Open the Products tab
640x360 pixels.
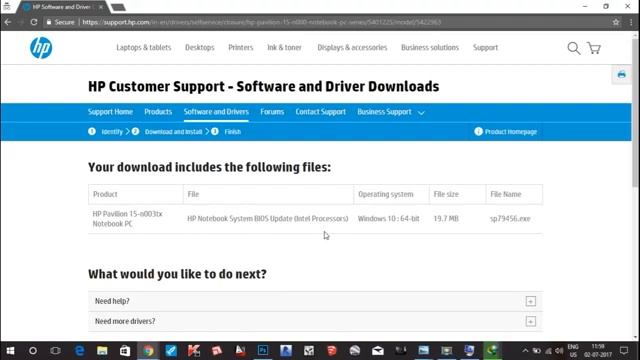tap(158, 112)
